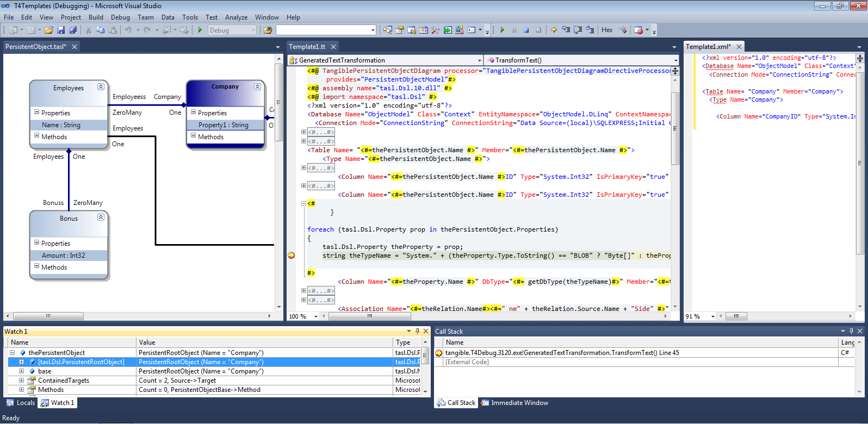
Task: Stop debugging with the blue square icon
Action: pos(526,30)
